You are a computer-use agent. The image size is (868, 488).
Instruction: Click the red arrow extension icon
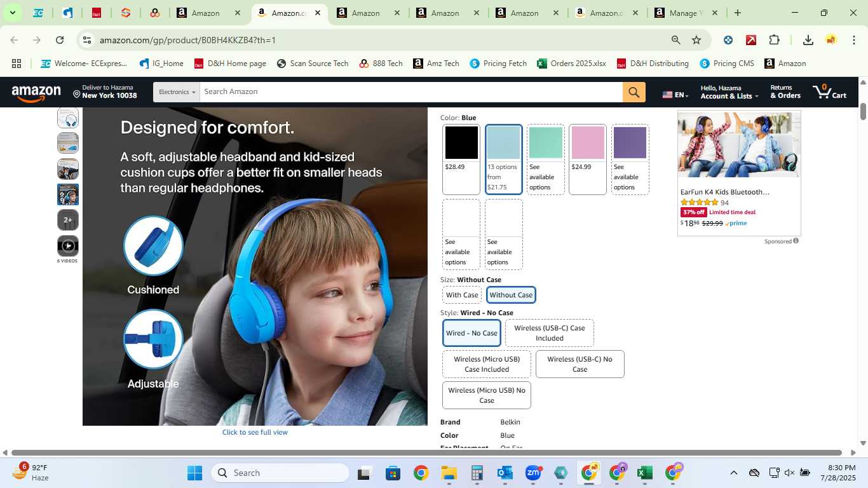click(x=751, y=40)
